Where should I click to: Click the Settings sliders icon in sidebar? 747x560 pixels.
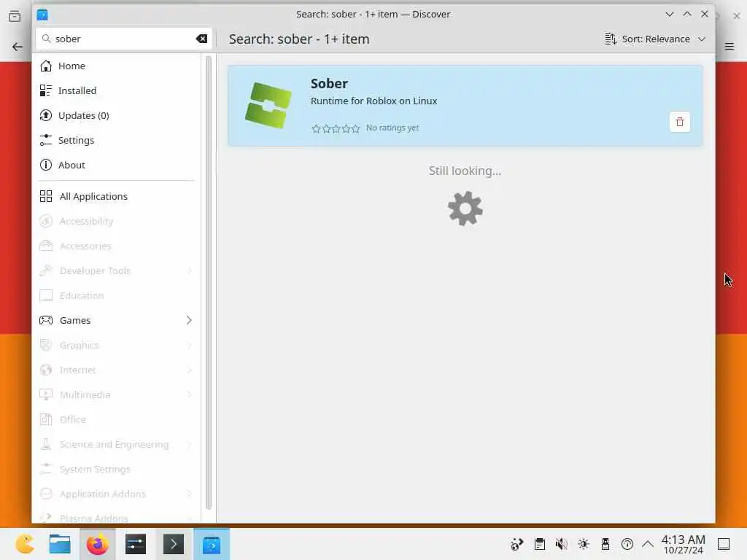(x=46, y=140)
